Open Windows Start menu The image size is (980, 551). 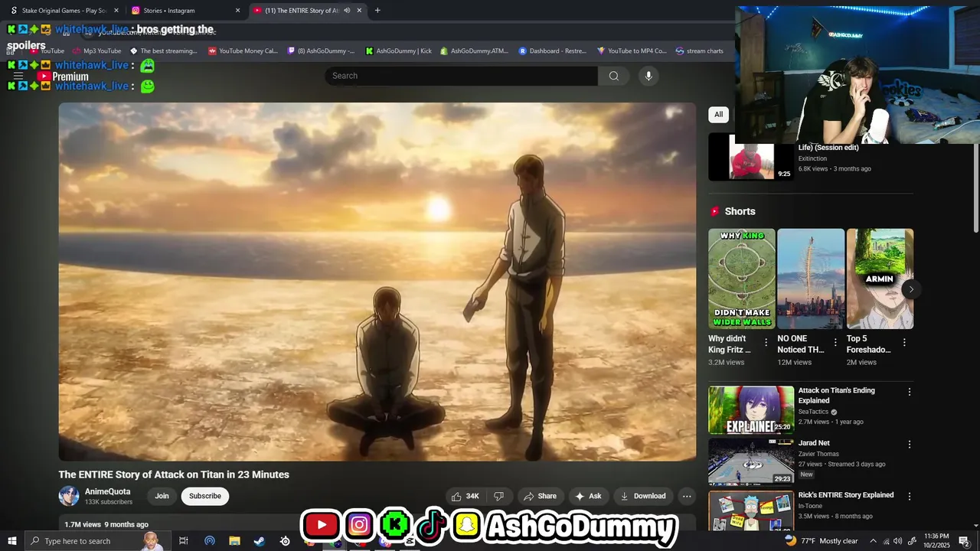tap(11, 541)
